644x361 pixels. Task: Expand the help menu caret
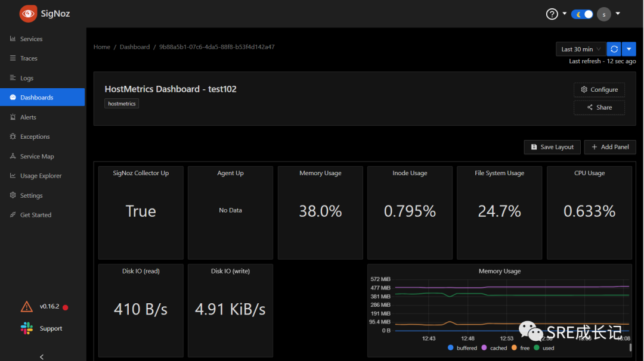tap(564, 14)
